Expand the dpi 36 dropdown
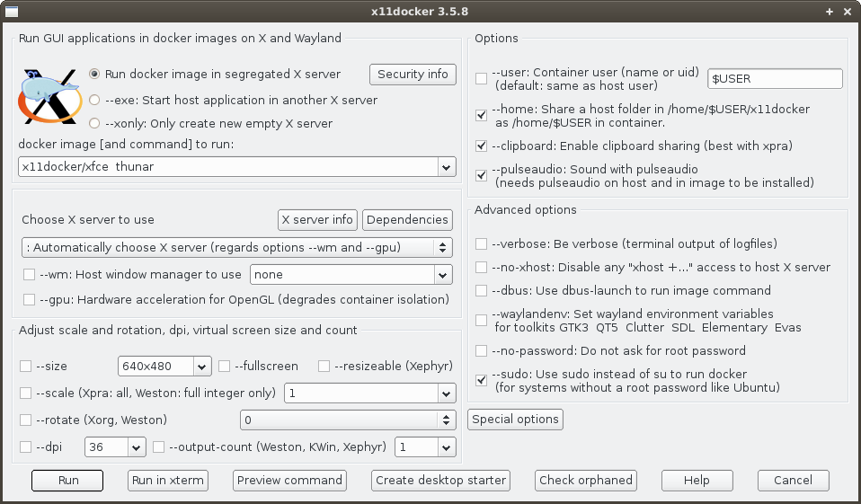Viewport: 861px width, 504px height. [137, 447]
